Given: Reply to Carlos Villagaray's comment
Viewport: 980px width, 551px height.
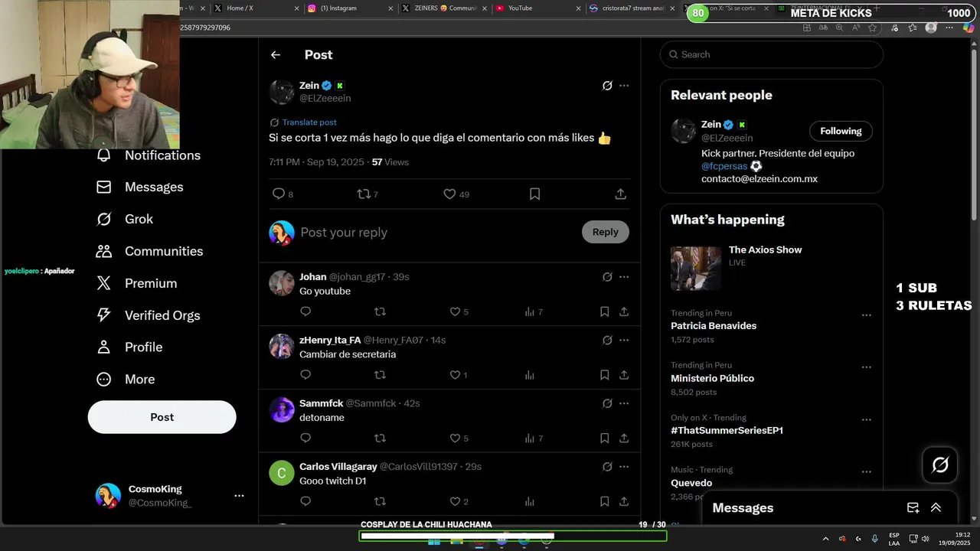Looking at the screenshot, I should click(x=305, y=501).
